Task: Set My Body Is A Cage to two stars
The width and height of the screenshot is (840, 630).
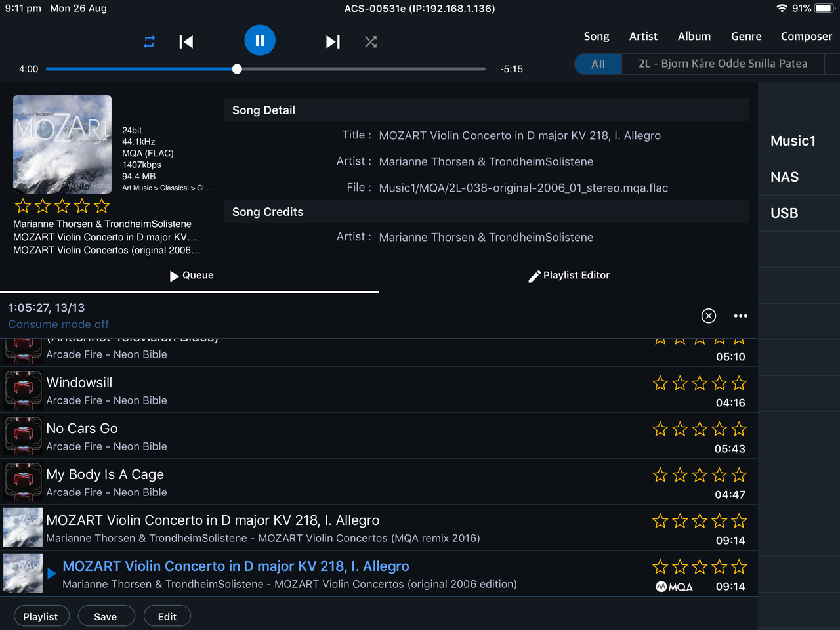Action: pos(680,475)
